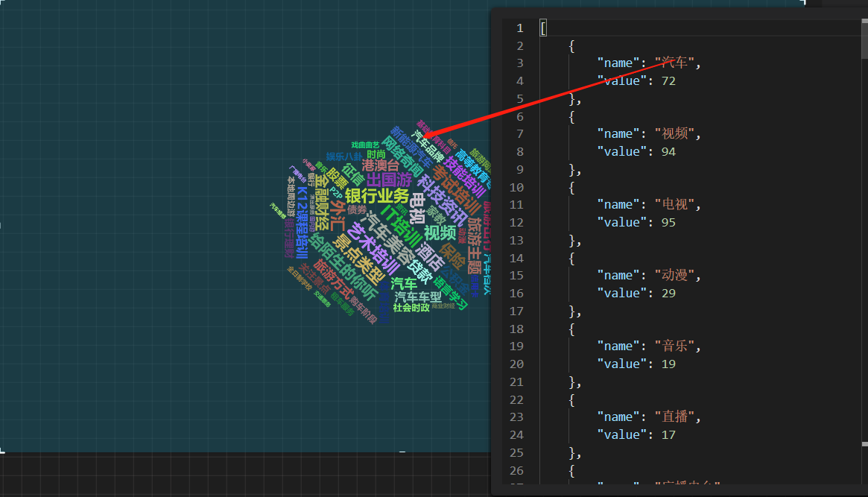
Task: Click the "直播" name string in editor
Action: (x=674, y=417)
